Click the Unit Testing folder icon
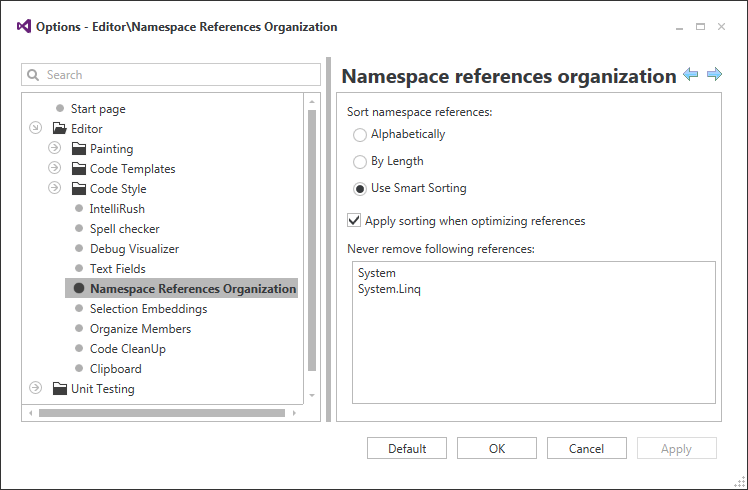The height and width of the screenshot is (490, 748). tap(60, 389)
